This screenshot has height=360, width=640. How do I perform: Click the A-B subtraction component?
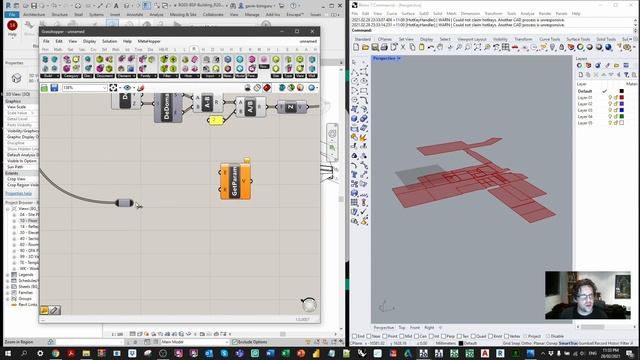point(207,102)
